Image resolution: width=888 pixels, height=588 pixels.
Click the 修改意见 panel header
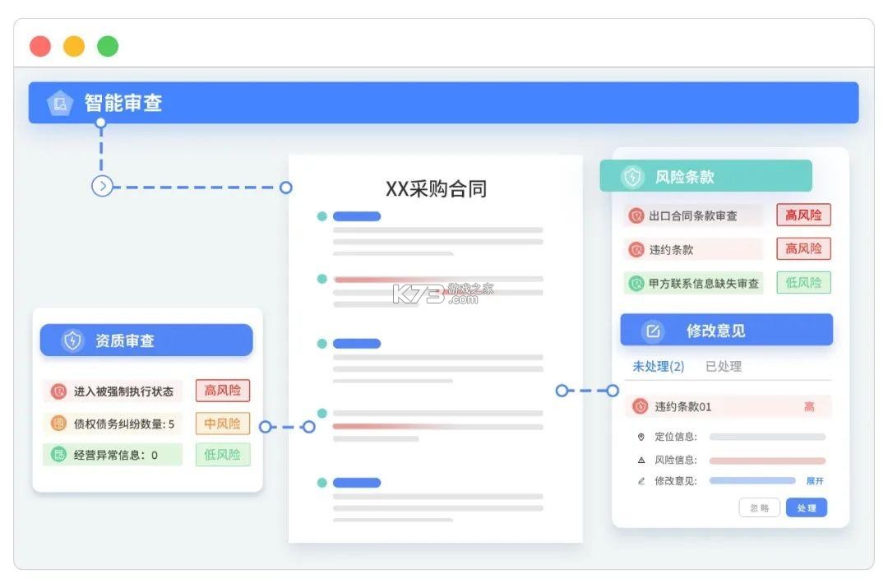(727, 330)
